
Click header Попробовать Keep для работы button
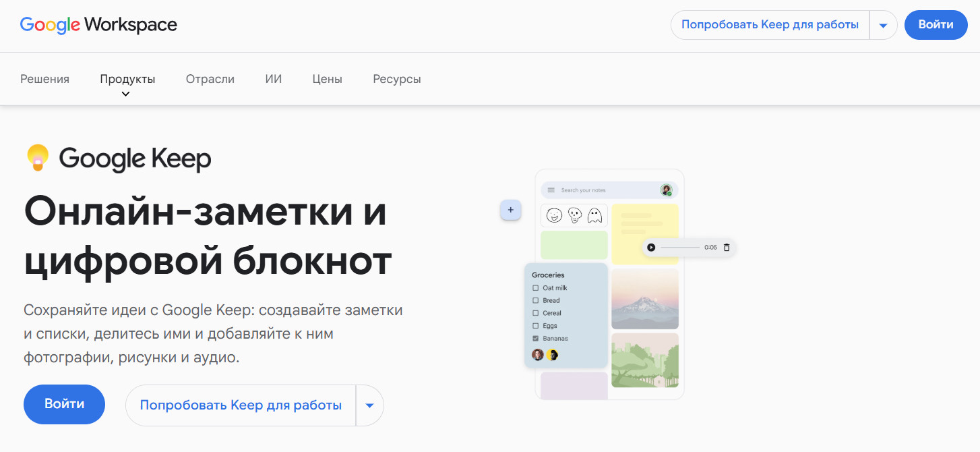coord(770,25)
